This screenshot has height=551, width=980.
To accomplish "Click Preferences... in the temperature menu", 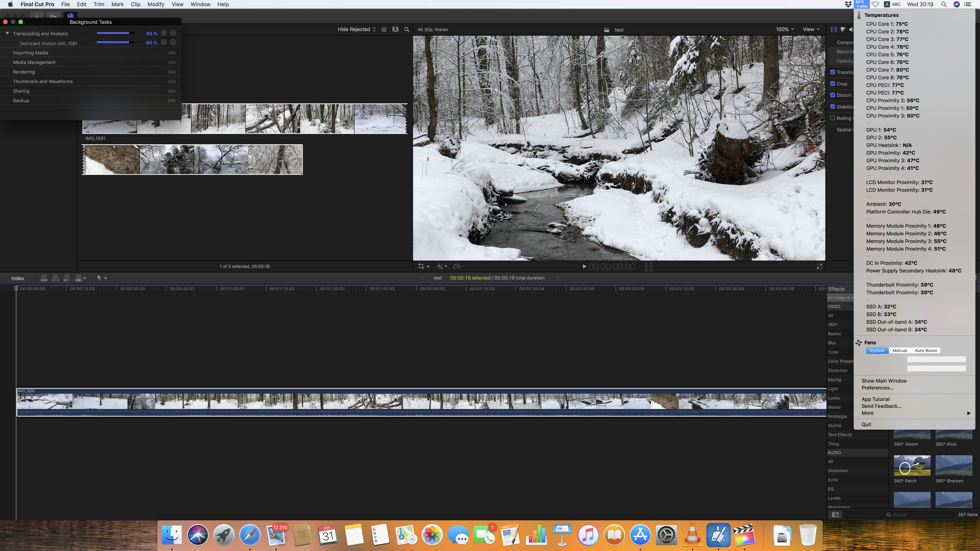I will coord(877,388).
